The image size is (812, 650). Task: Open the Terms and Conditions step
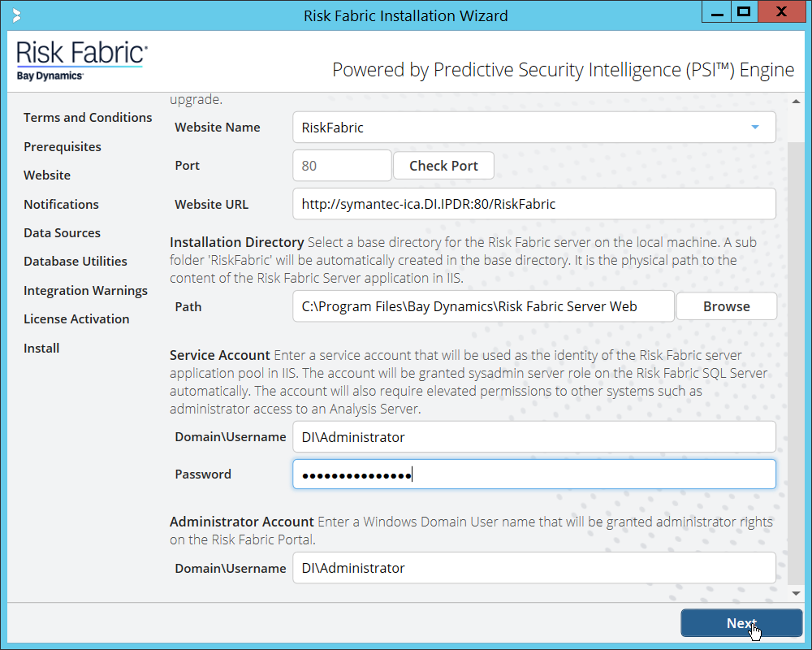click(88, 118)
